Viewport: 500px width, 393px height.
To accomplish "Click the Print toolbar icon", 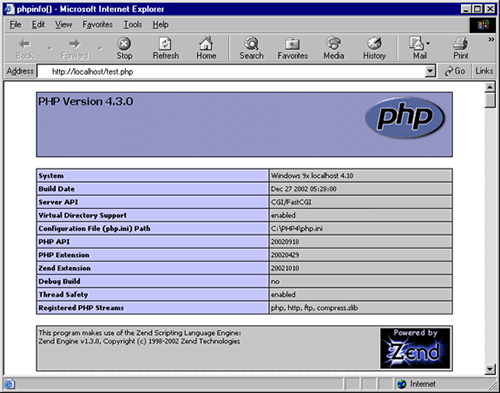I will click(x=461, y=44).
